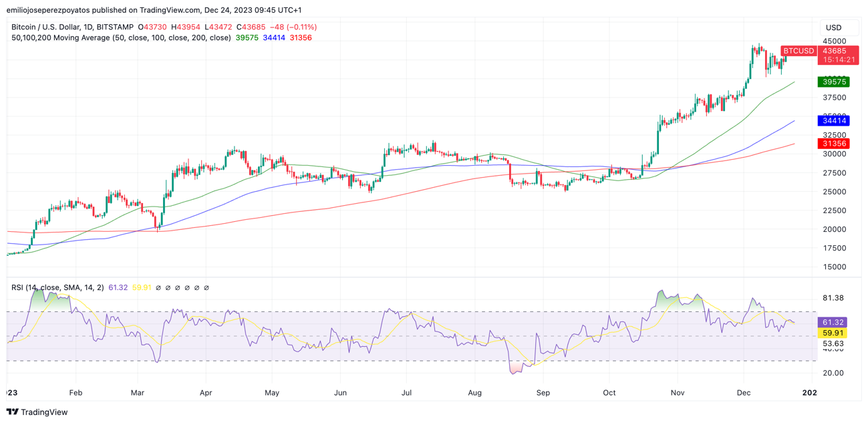This screenshot has width=868, height=423.
Task: Click the 81.38 RSI scale label
Action: [833, 298]
